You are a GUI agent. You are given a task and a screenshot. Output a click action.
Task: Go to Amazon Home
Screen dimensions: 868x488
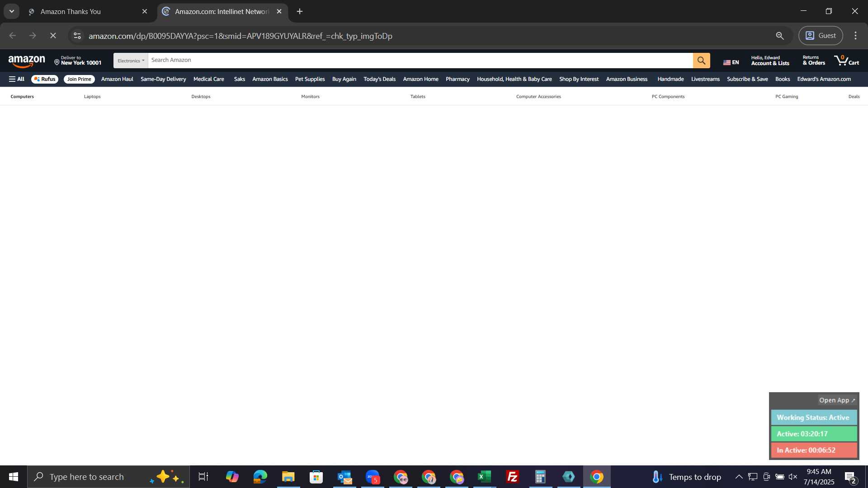point(420,79)
